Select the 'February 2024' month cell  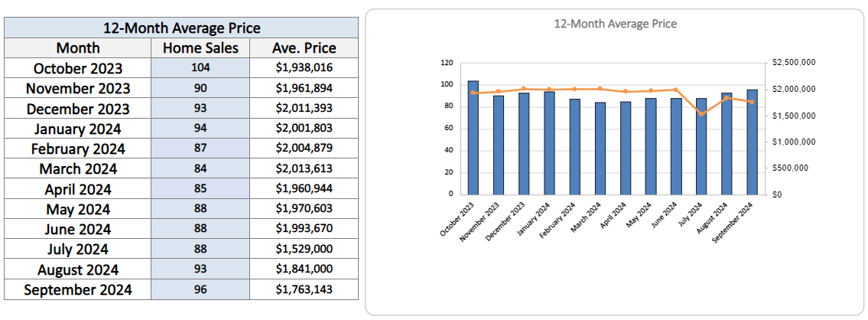coord(78,149)
